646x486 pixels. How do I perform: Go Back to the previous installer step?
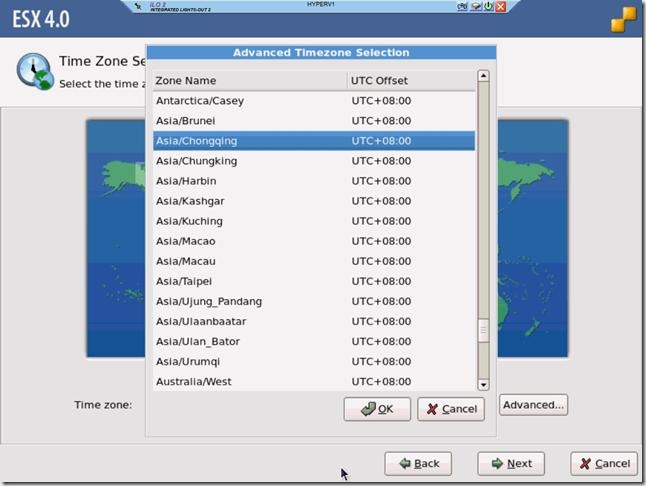pos(418,464)
